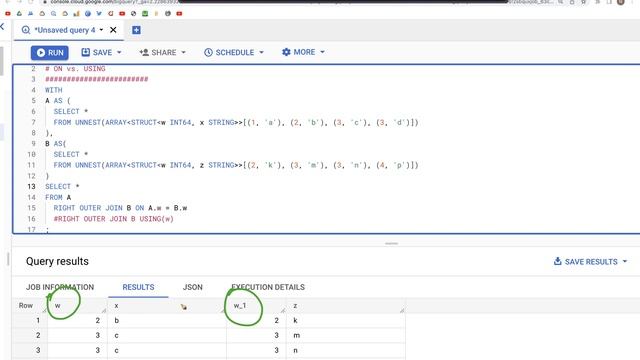This screenshot has width=640, height=360.
Task: Click the w_1 column header
Action: coord(256,305)
